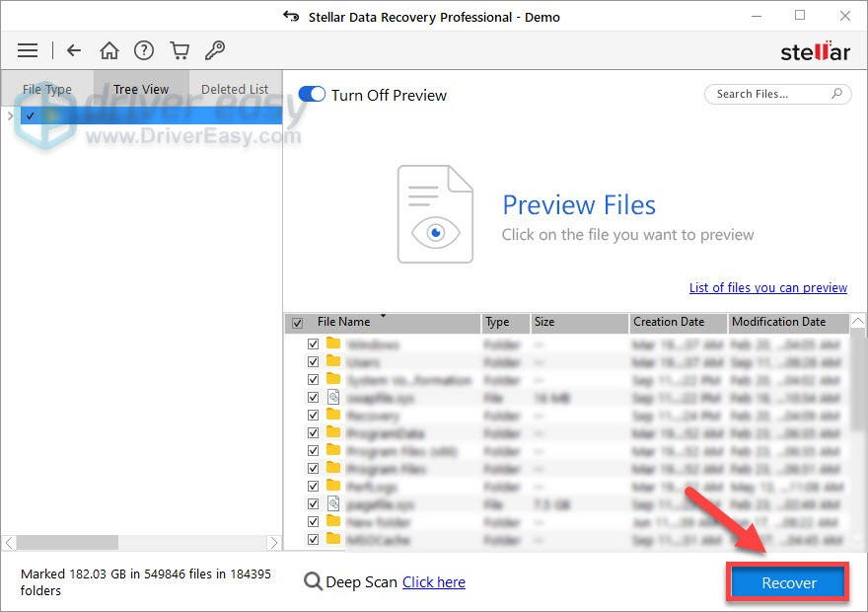Sort by the Creation Date column header
Viewport: 868px width, 612px height.
point(678,323)
